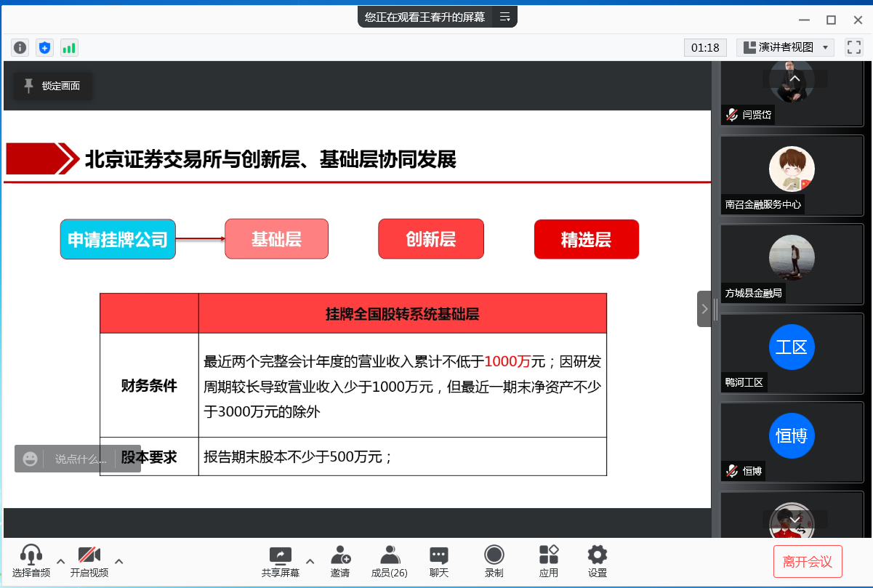Click 说点什么 chat input field

81,459
